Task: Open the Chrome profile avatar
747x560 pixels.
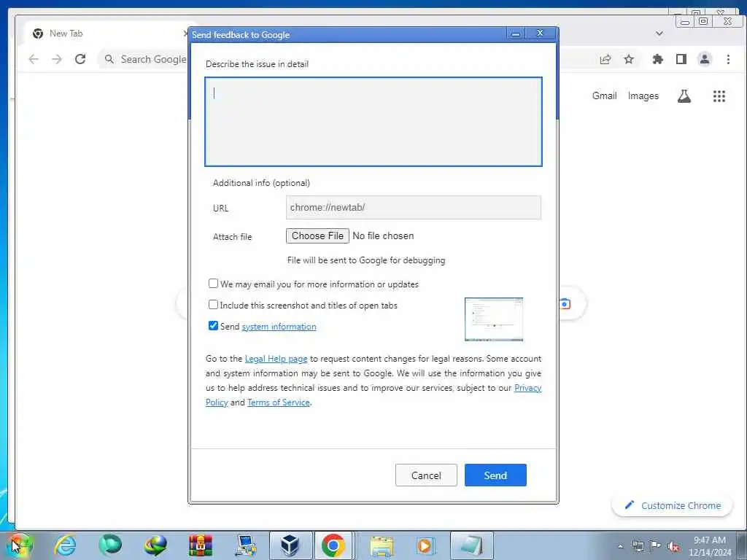Action: (705, 59)
